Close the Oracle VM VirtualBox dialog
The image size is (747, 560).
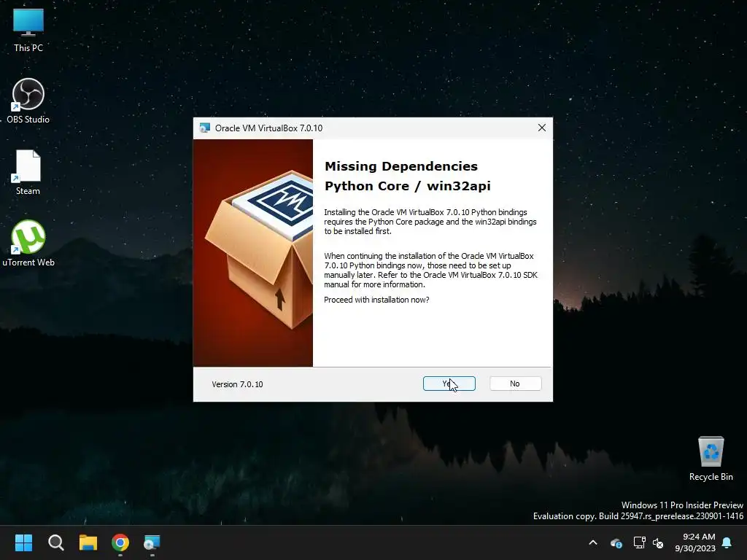point(542,128)
